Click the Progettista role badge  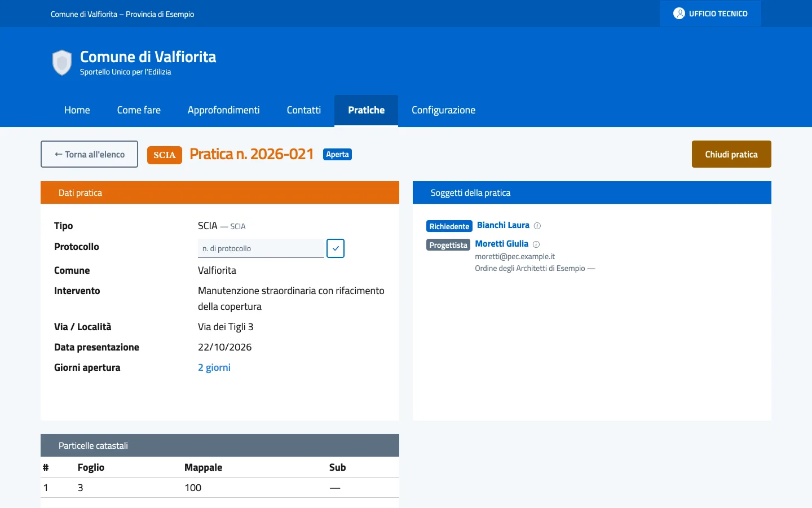point(448,245)
